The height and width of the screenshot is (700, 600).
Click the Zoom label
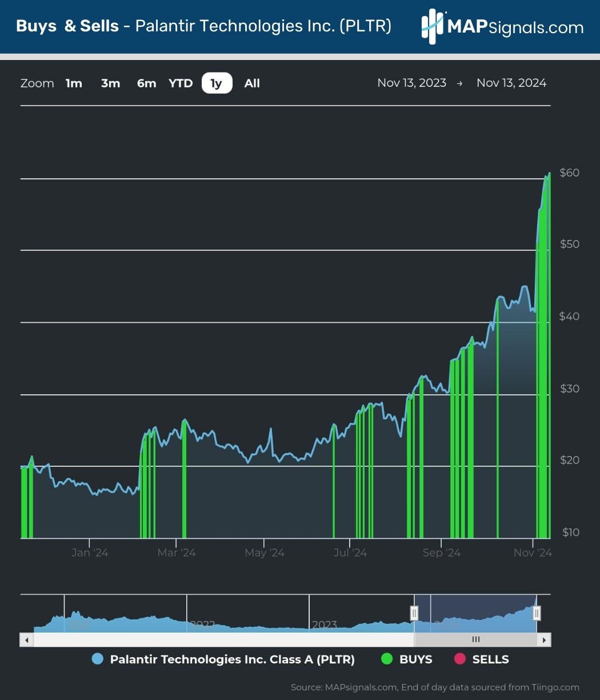click(37, 83)
